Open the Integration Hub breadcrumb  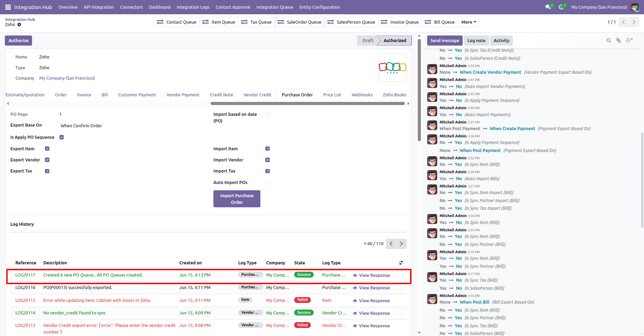pyautogui.click(x=20, y=19)
